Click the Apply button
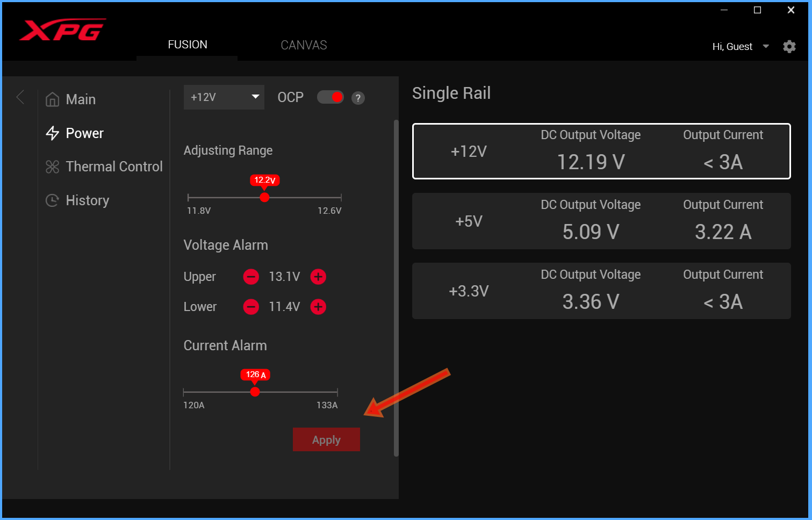Viewport: 812px width, 520px height. tap(326, 439)
